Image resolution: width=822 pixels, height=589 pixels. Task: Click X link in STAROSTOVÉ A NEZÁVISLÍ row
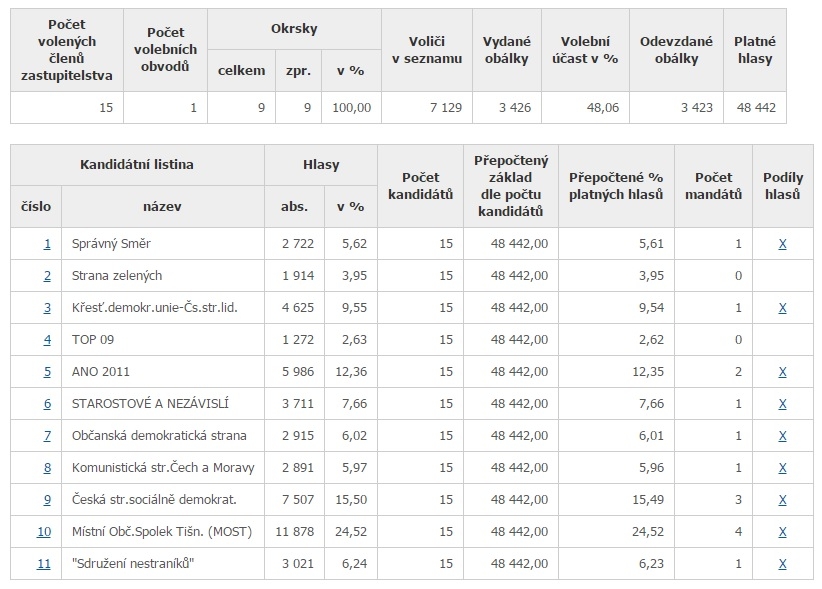(x=782, y=404)
